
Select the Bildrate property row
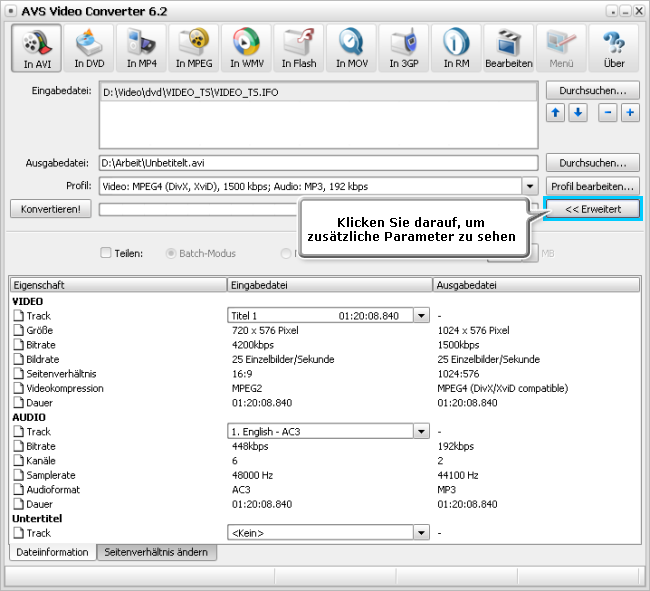[325, 359]
